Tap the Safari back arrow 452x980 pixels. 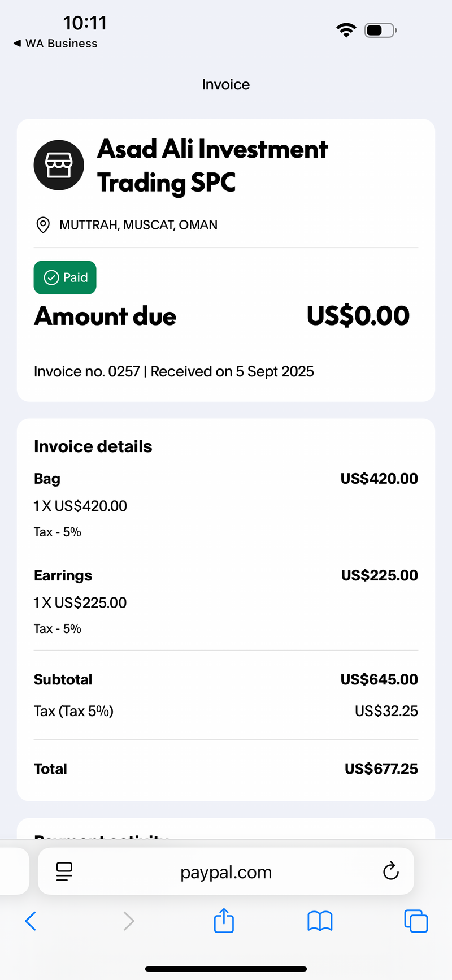[x=31, y=921]
